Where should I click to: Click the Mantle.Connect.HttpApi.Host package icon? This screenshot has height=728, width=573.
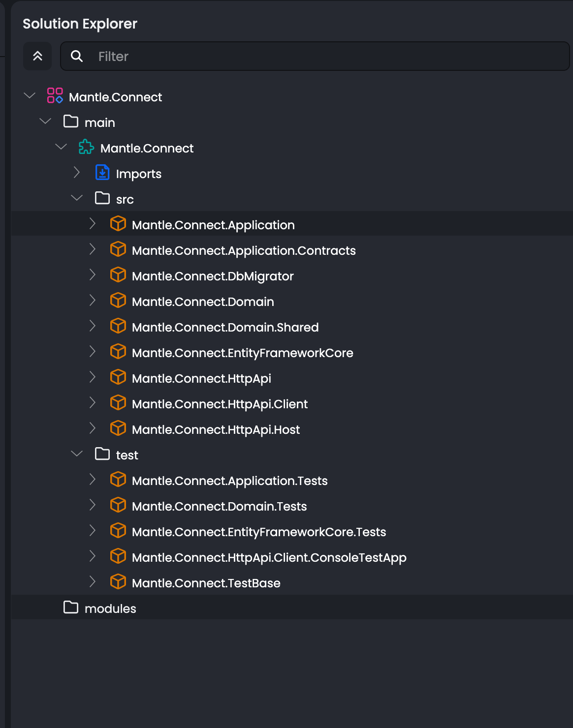coord(118,428)
